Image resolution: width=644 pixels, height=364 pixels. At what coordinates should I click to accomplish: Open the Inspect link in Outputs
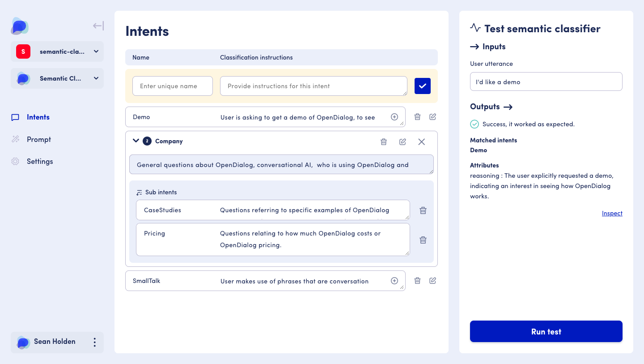[x=612, y=213]
